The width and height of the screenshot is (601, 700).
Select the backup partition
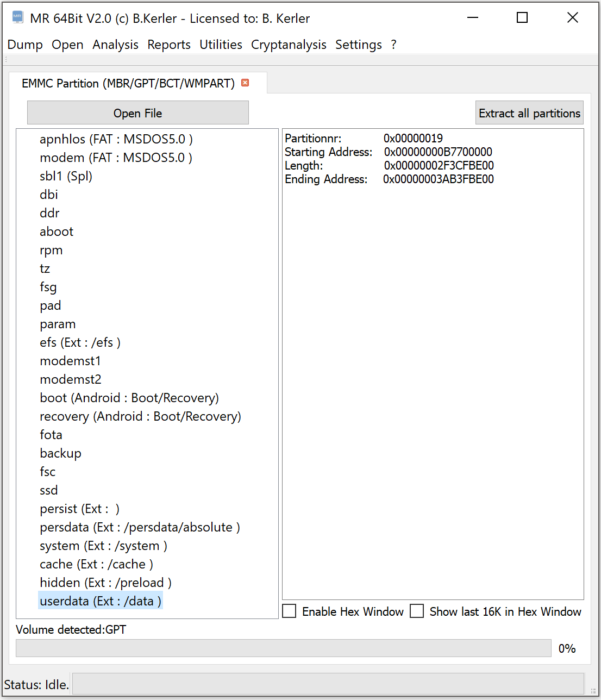click(x=60, y=453)
